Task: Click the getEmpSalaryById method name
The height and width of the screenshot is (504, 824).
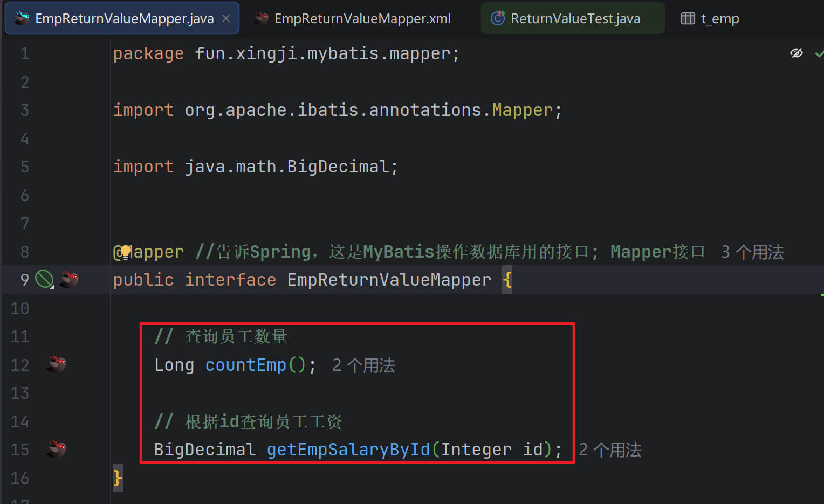Action: coord(348,450)
